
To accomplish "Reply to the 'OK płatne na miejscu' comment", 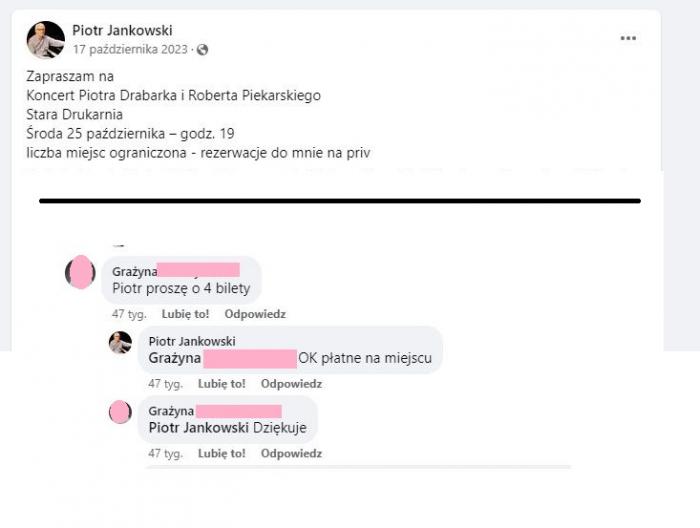I will point(291,384).
